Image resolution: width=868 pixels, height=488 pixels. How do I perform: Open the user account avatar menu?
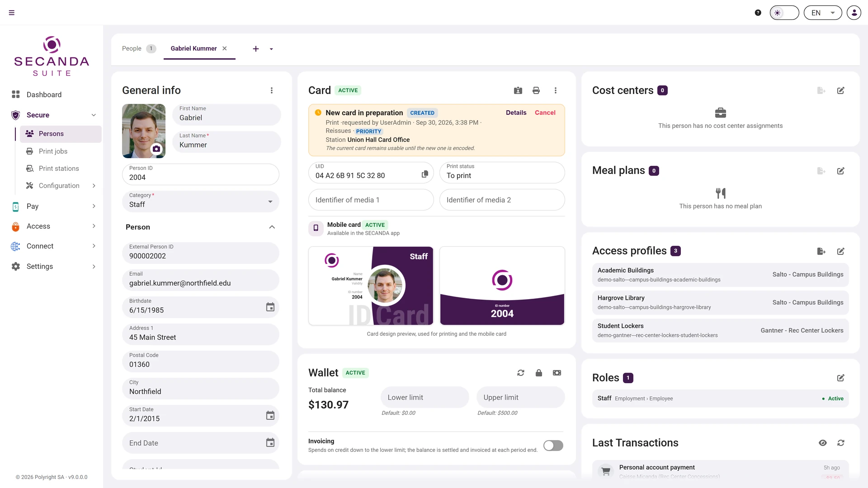click(x=854, y=13)
